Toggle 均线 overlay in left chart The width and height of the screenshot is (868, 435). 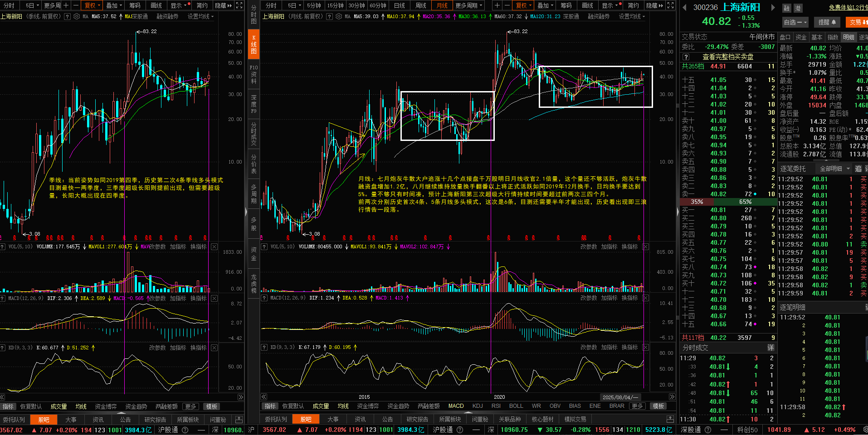81,406
